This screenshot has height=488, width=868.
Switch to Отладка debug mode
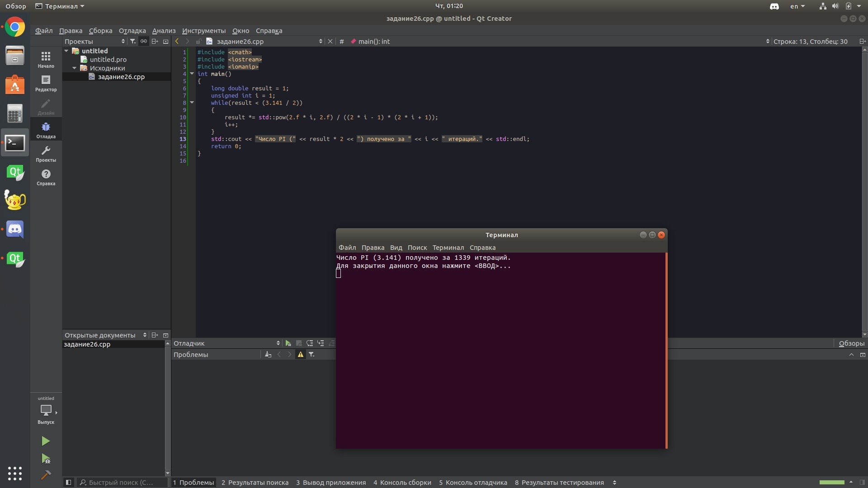click(46, 130)
